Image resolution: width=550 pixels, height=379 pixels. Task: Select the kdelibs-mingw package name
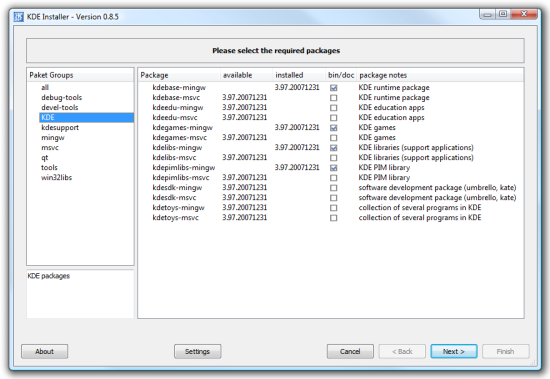(x=177, y=148)
